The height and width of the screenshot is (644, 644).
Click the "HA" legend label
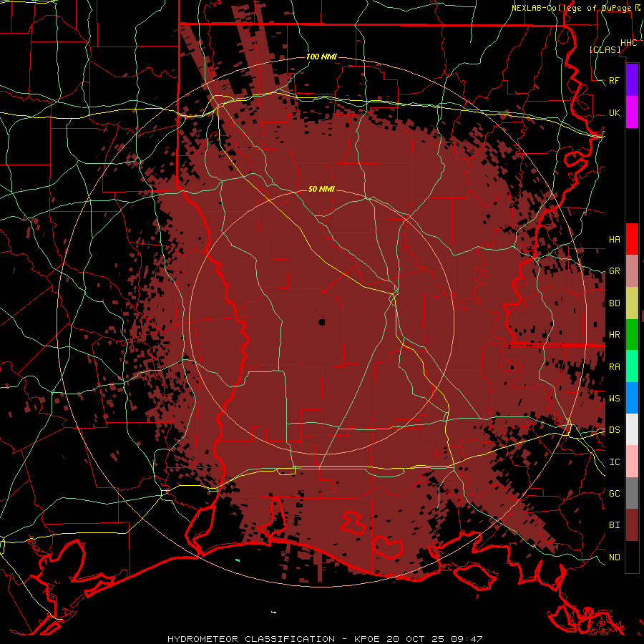614,239
